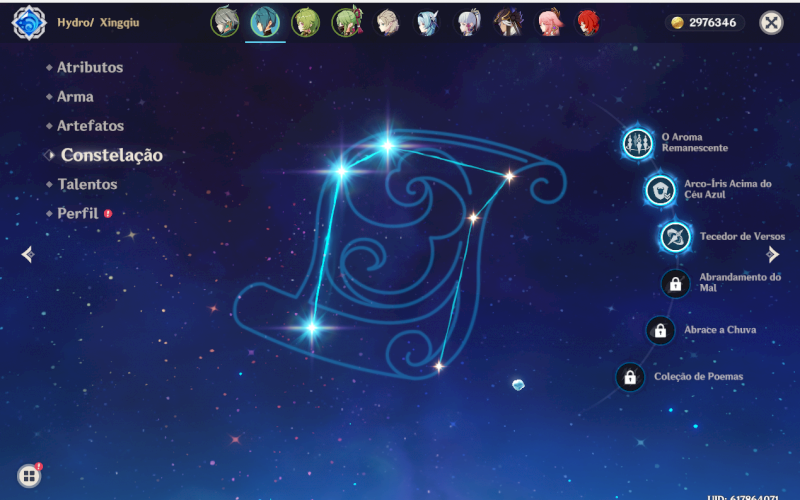Screen dimensions: 800x500
Task: Open Arco-Íris Acima do Céu Azul constellation
Action: click(659, 190)
